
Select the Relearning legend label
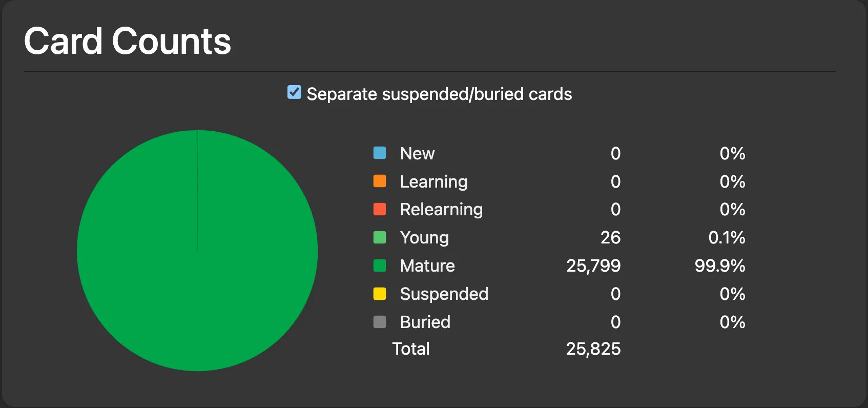point(442,210)
